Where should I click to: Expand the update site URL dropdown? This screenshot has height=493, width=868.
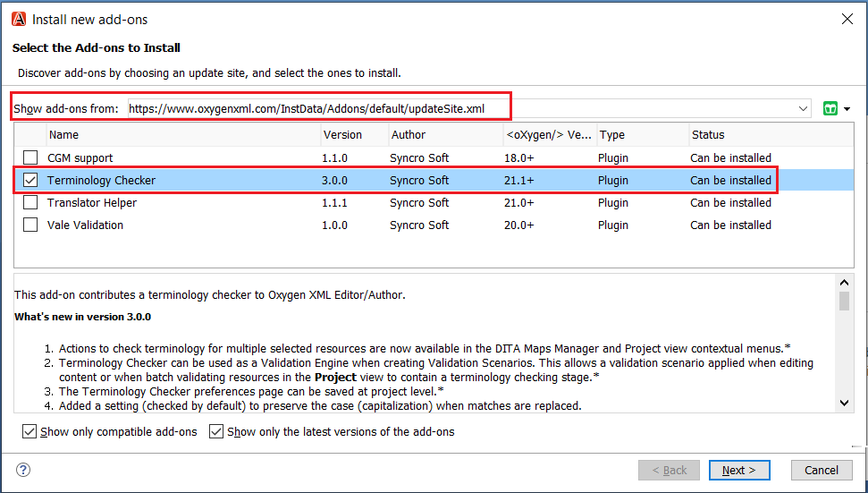803,109
